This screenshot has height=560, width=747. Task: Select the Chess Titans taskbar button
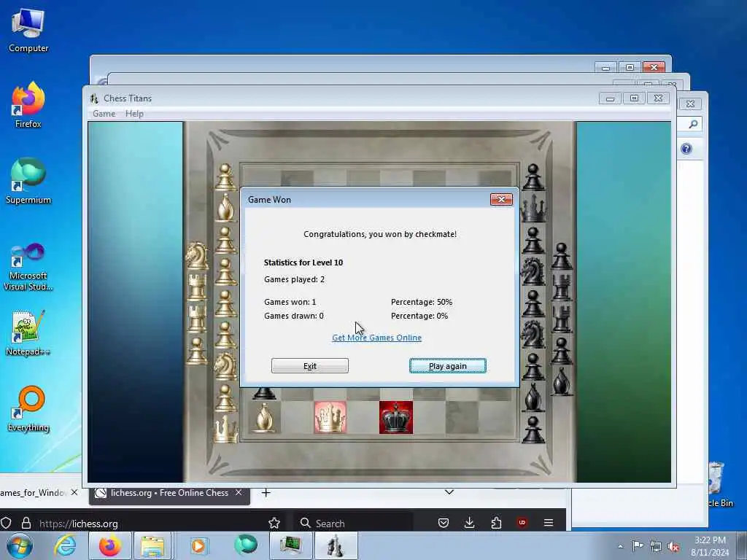point(336,545)
